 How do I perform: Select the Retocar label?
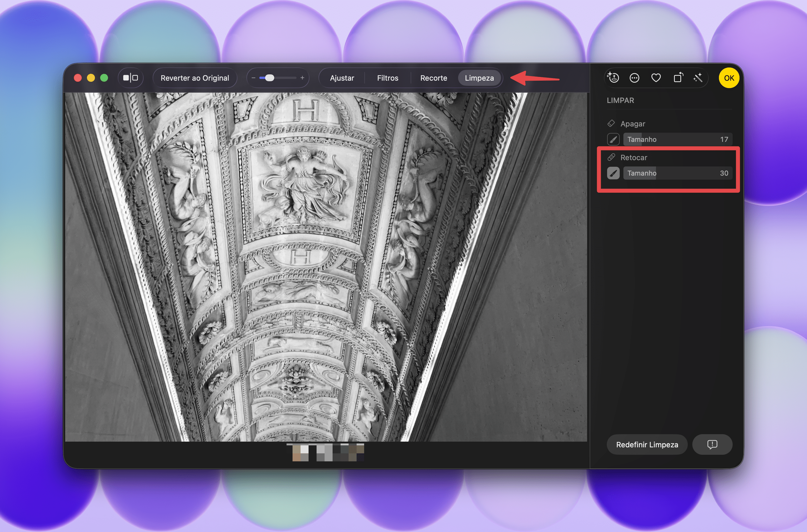tap(634, 157)
